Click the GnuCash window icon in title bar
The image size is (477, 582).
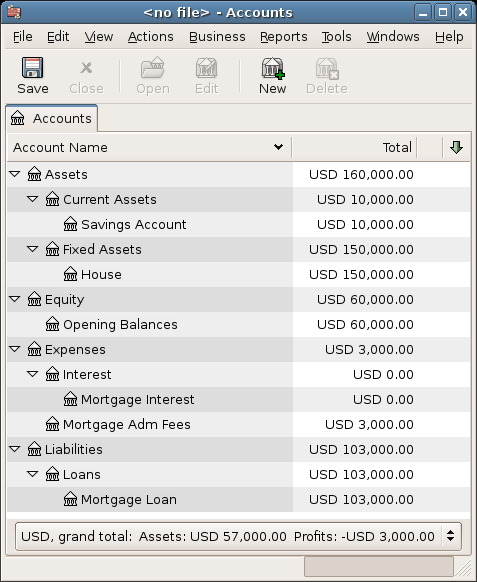coord(14,12)
